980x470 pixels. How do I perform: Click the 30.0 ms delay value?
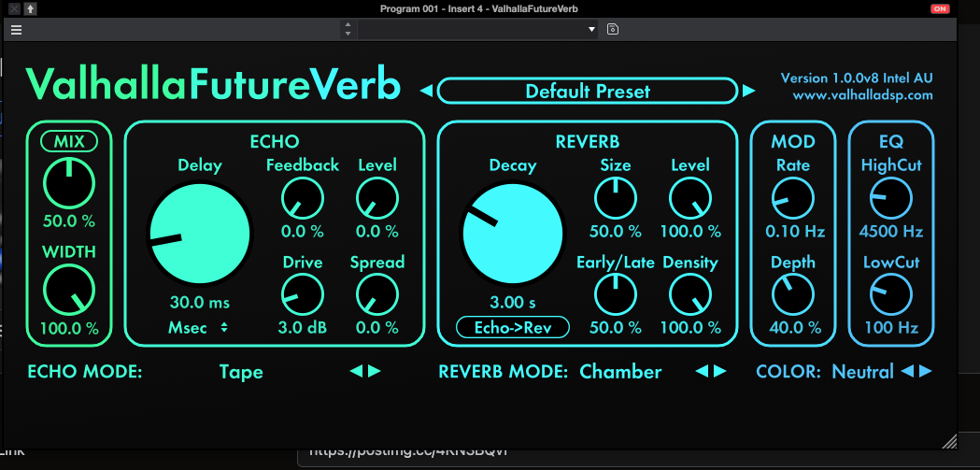tap(199, 303)
